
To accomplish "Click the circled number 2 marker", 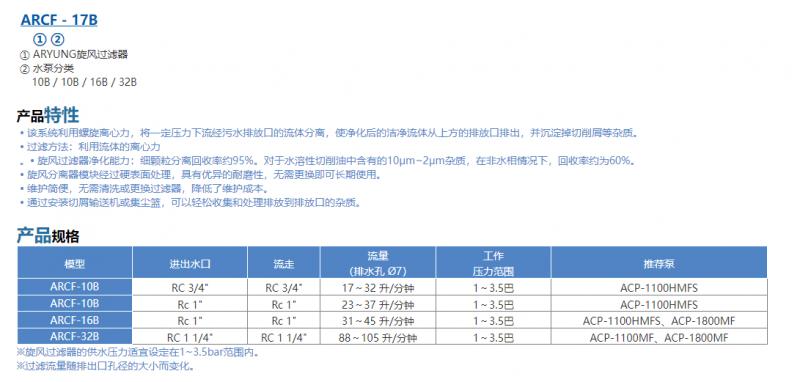I will pyautogui.click(x=58, y=40).
